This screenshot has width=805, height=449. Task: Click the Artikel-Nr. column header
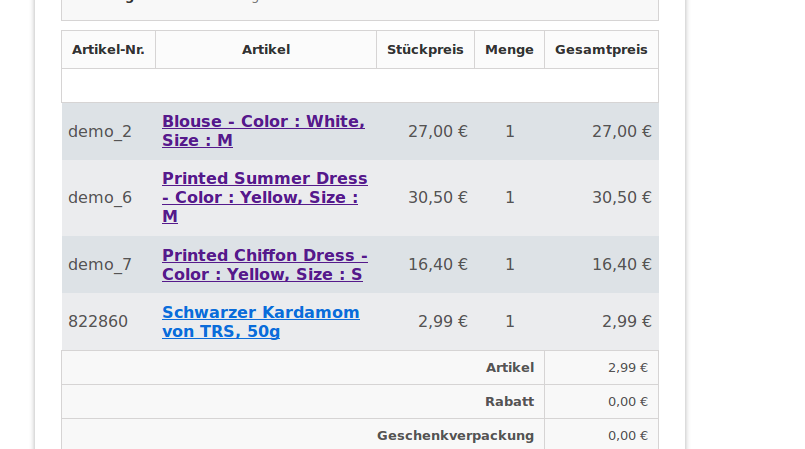click(x=108, y=49)
